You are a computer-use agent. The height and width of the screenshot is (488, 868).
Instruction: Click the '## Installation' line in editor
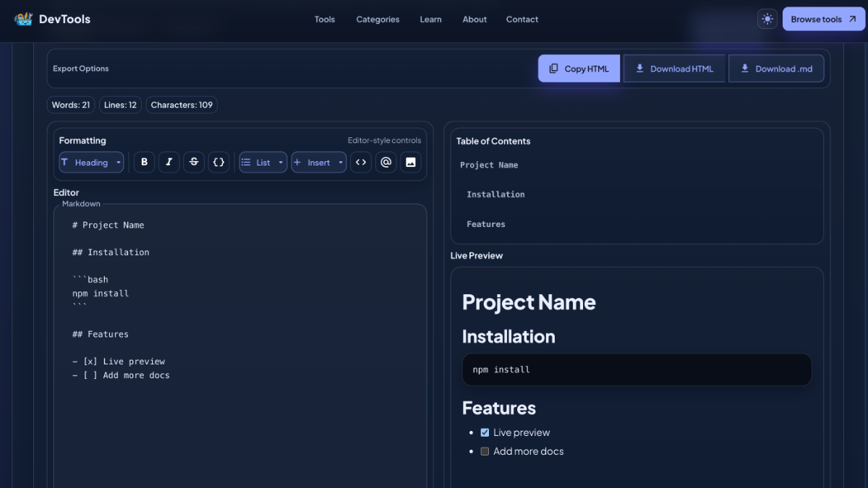pyautogui.click(x=111, y=252)
